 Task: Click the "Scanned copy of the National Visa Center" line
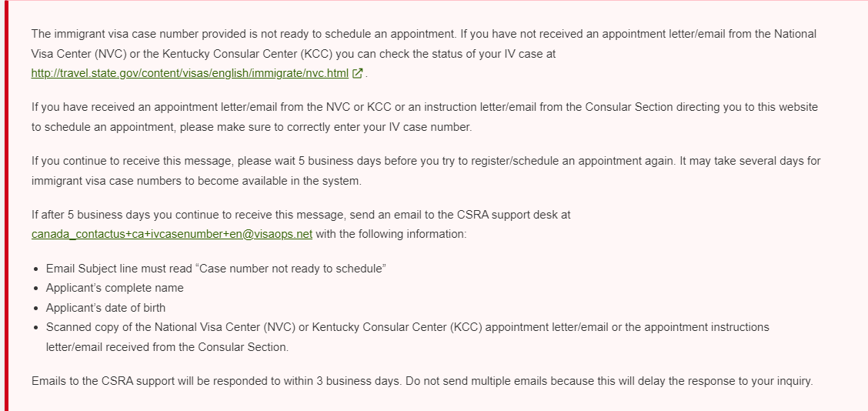point(407,327)
